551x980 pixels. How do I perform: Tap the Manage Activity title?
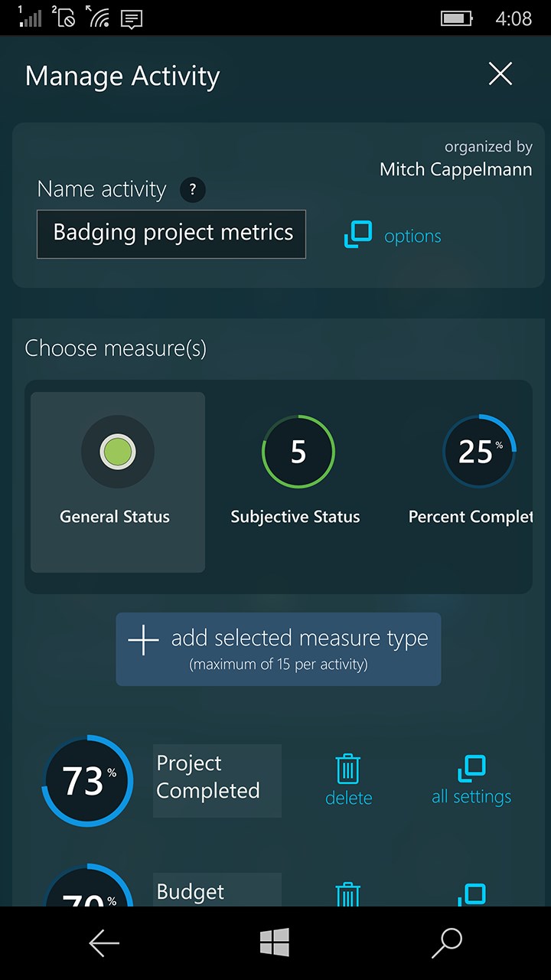click(122, 76)
